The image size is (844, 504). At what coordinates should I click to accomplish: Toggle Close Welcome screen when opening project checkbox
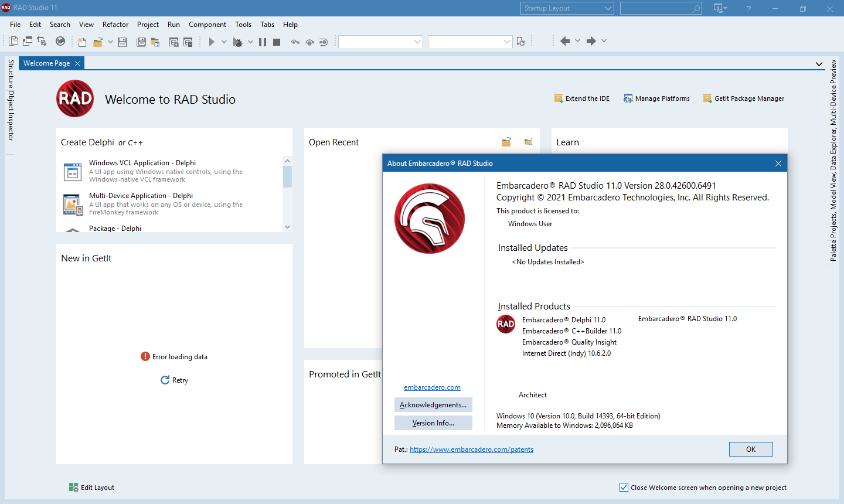coord(624,487)
